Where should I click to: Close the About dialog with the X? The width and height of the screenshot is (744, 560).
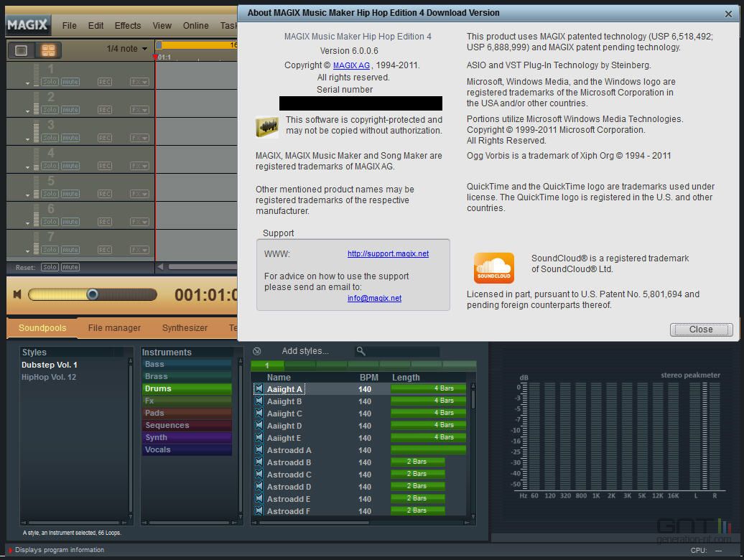pyautogui.click(x=728, y=14)
